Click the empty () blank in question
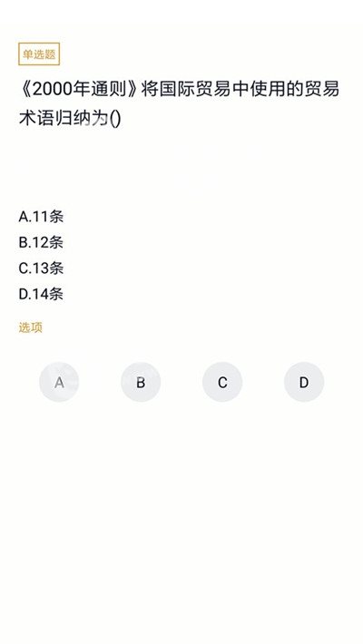 point(115,119)
